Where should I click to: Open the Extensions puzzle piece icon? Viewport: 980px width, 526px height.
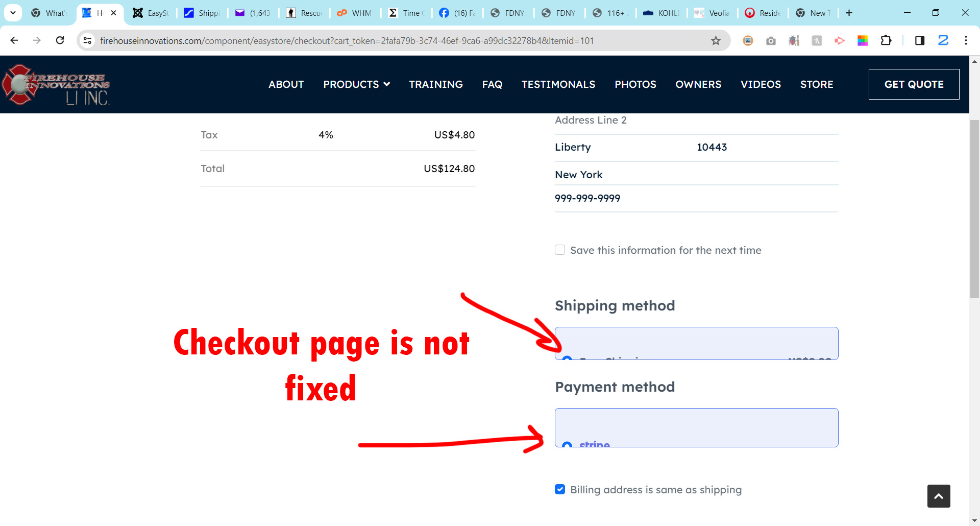click(x=886, y=40)
